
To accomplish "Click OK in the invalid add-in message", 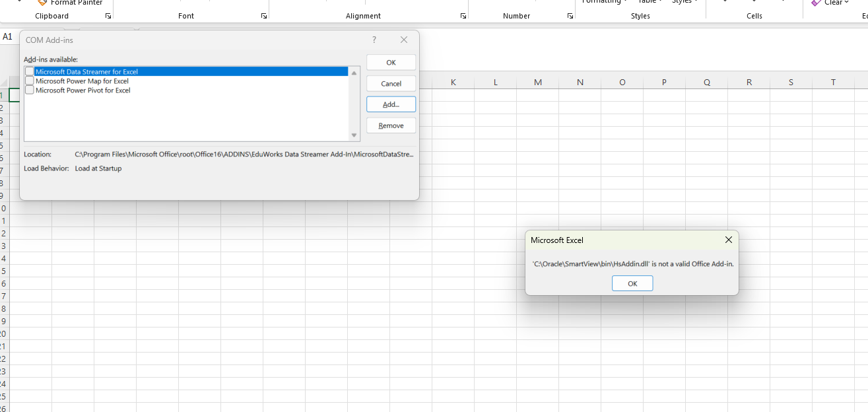I will coord(632,283).
